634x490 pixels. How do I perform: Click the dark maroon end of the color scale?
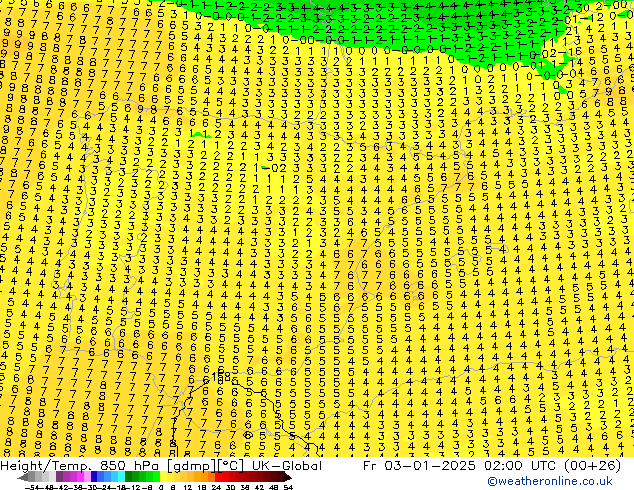pyautogui.click(x=285, y=477)
